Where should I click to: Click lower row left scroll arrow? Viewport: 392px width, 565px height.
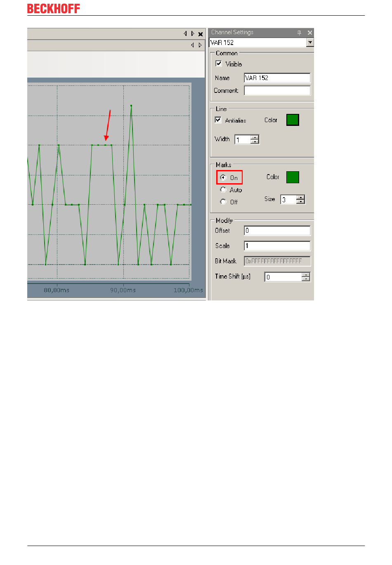(x=192, y=45)
